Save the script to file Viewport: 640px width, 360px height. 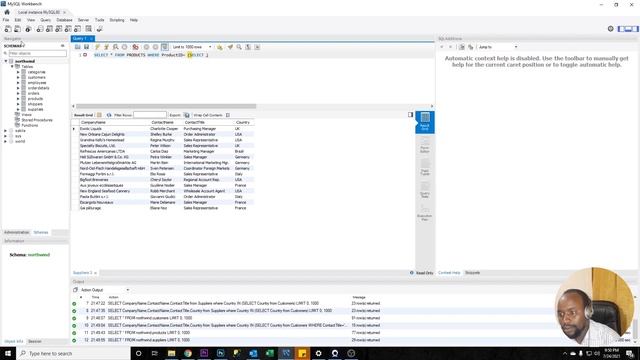click(87, 47)
